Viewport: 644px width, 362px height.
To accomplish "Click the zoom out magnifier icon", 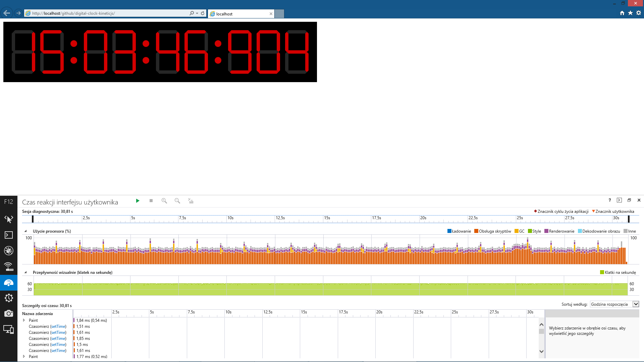I will point(177,201).
